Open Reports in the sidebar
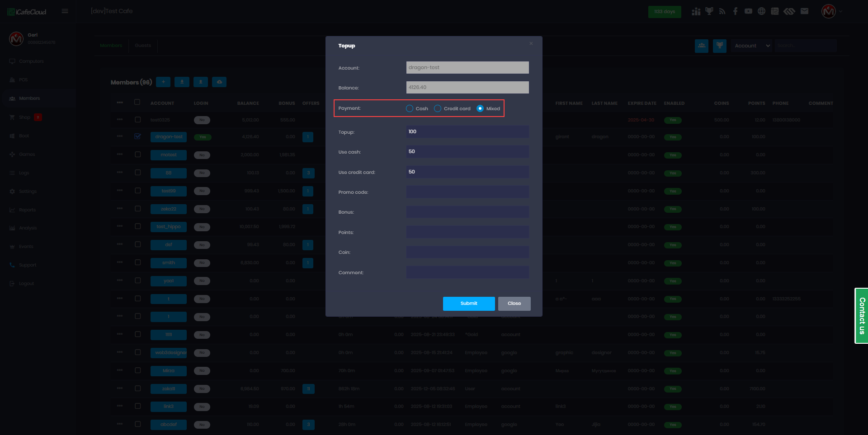This screenshot has width=868, height=435. pos(27,210)
